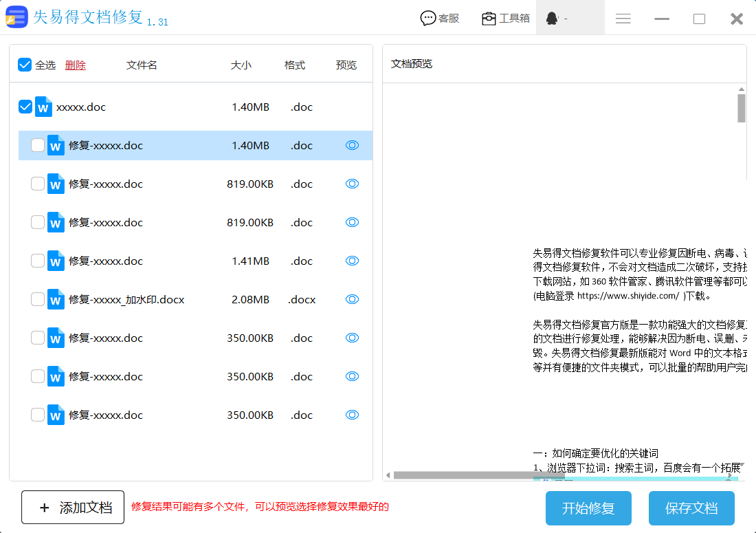Preview the last 350.00KB repaired file

tap(352, 415)
